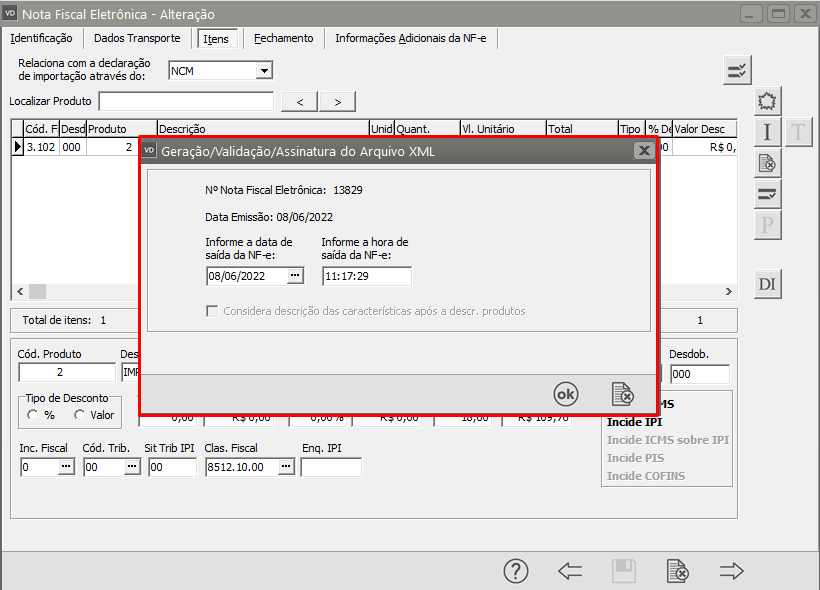This screenshot has width=820, height=590.
Task: Advance with the right arrow icon
Action: pos(732,571)
